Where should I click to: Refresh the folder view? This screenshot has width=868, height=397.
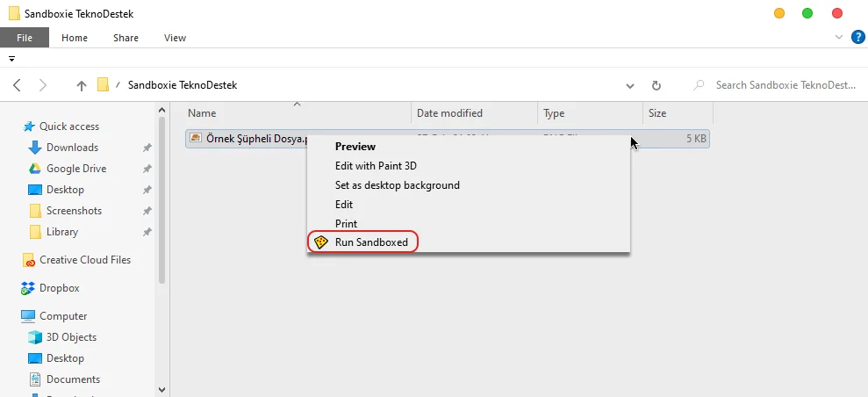(656, 86)
